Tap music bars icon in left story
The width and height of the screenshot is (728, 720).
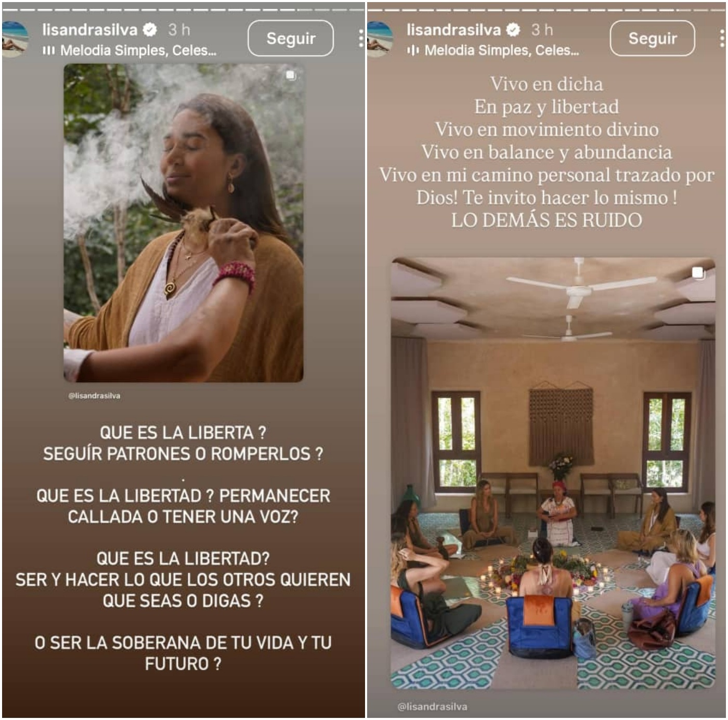48,50
